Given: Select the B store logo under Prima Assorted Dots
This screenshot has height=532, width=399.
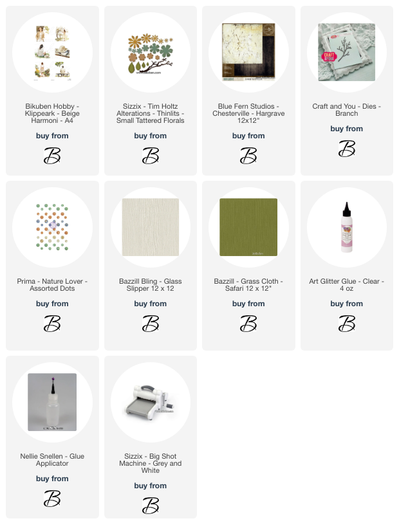Looking at the screenshot, I should pos(52,324).
